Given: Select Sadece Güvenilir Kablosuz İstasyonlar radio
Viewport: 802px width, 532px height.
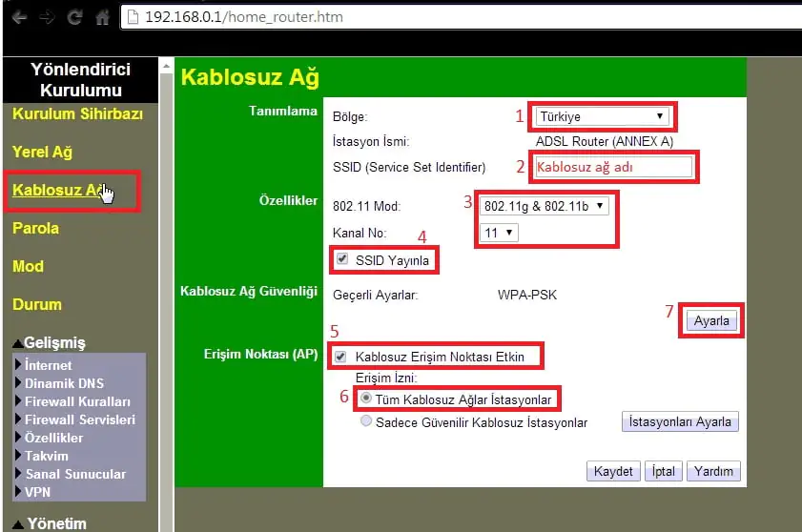Looking at the screenshot, I should pyautogui.click(x=365, y=420).
